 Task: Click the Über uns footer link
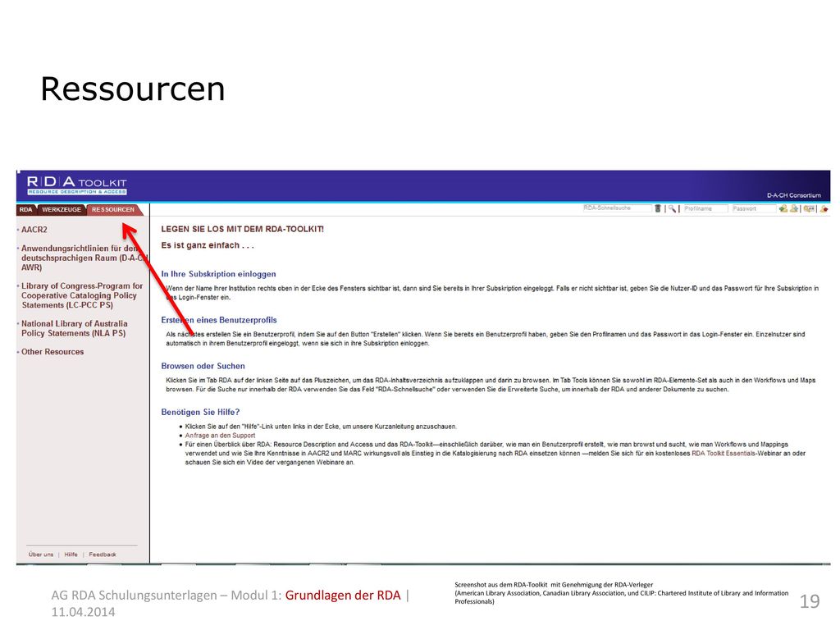[41, 555]
